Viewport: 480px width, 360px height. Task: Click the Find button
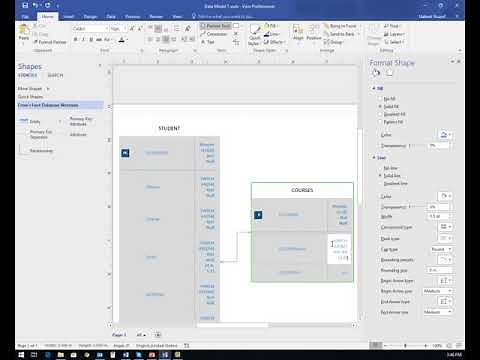tap(391, 26)
